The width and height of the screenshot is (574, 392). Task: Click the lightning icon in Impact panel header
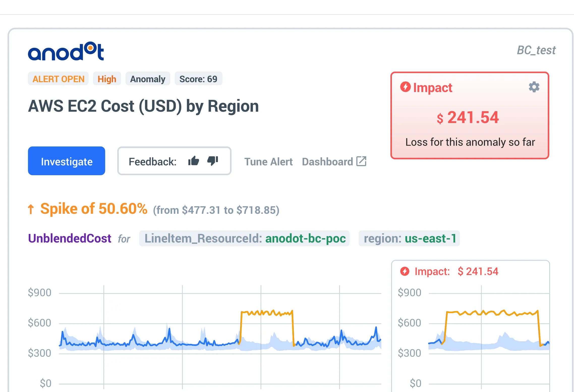[405, 87]
